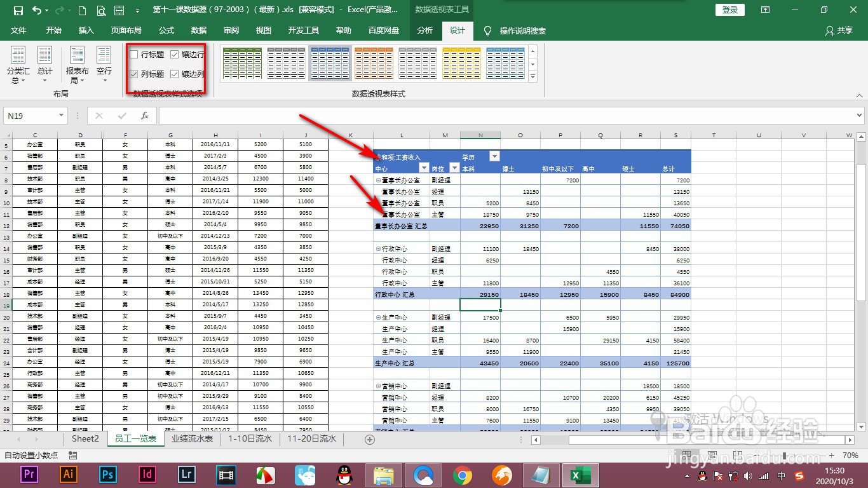Add a new sheet with plus icon

pyautogui.click(x=370, y=439)
